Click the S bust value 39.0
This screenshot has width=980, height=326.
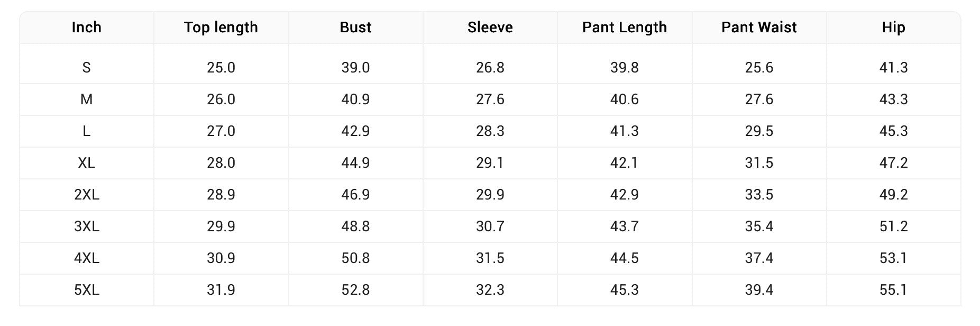tap(355, 68)
